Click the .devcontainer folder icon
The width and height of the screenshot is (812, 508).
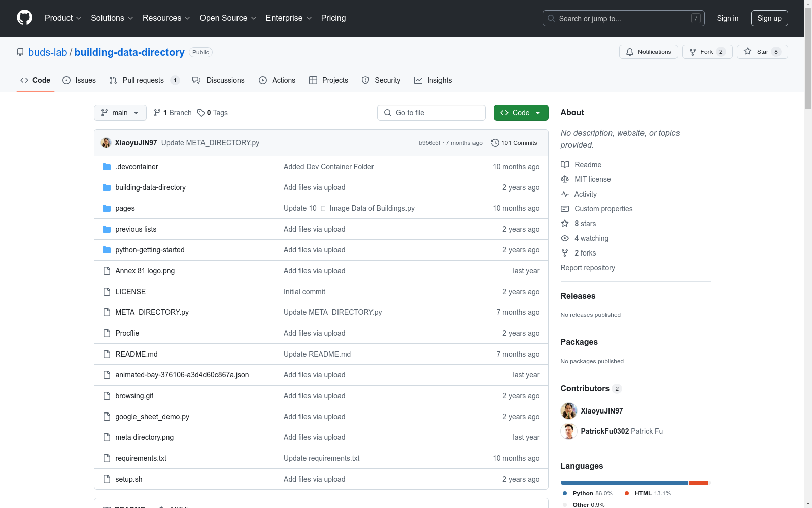107,167
